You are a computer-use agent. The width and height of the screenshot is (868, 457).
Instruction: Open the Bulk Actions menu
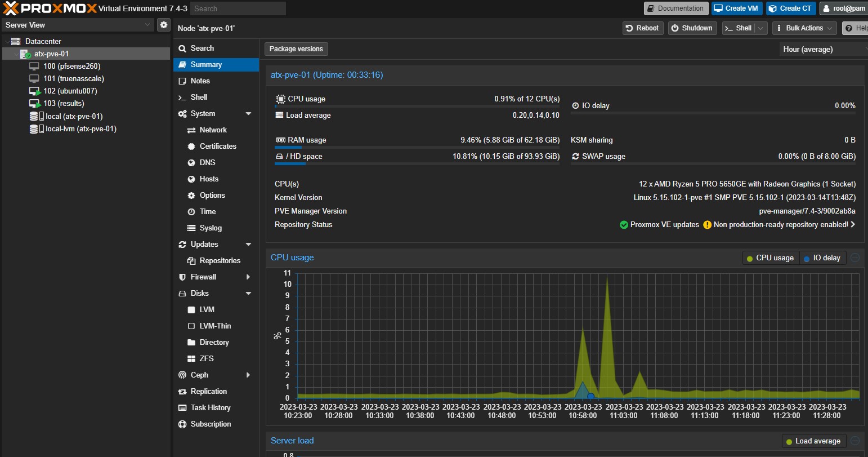pos(804,28)
